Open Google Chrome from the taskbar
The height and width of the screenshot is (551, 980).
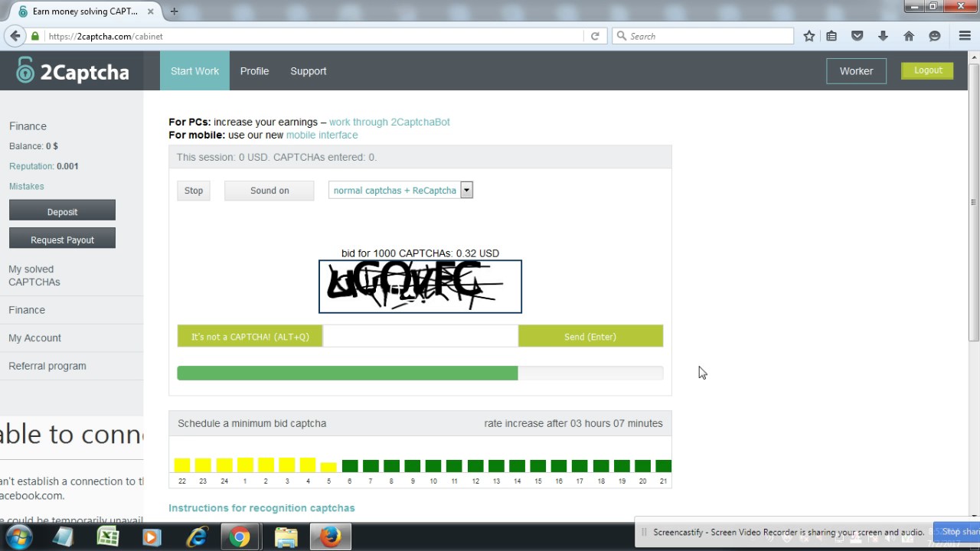240,537
